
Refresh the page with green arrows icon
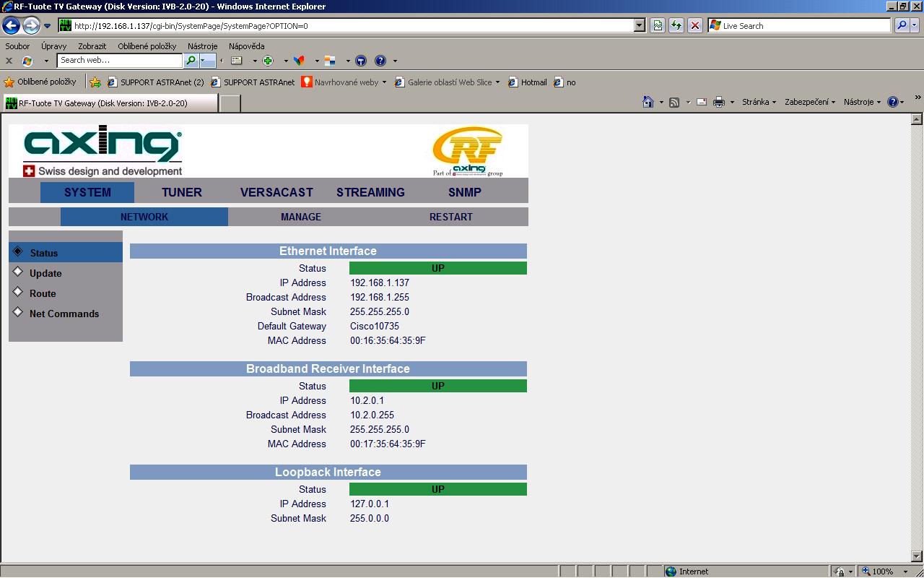click(x=676, y=26)
